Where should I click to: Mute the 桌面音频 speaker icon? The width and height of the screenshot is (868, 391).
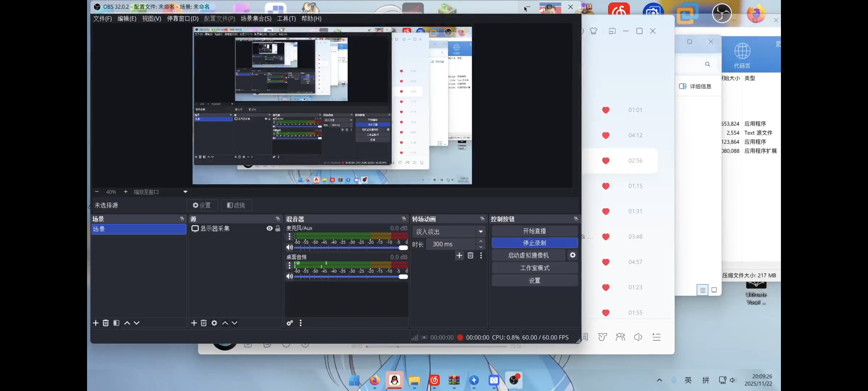tap(289, 276)
